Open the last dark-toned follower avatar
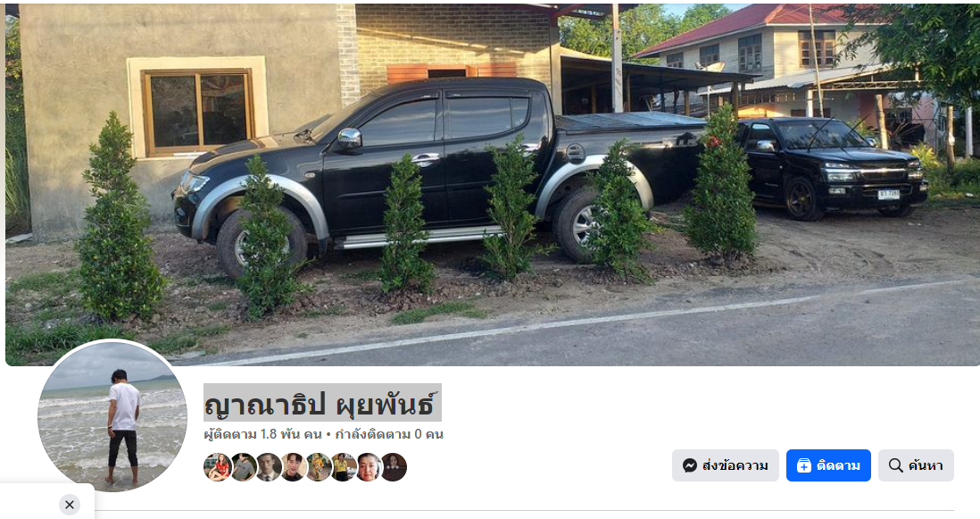 394,467
